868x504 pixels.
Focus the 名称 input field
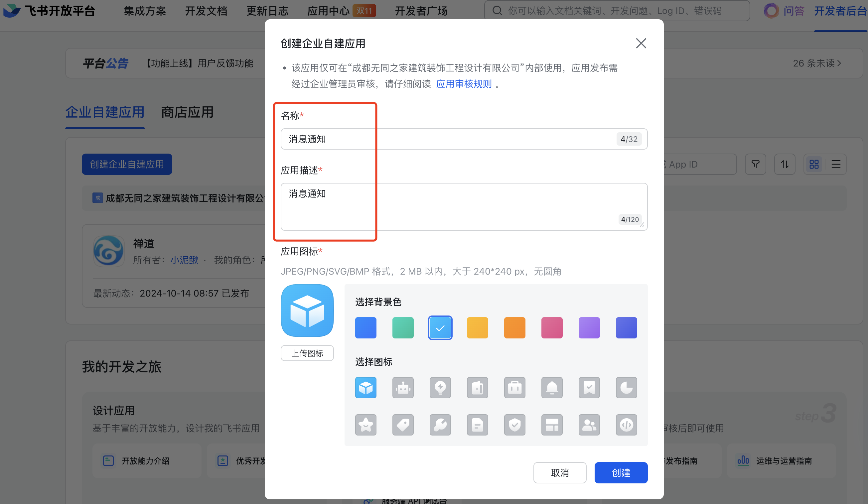[448, 139]
